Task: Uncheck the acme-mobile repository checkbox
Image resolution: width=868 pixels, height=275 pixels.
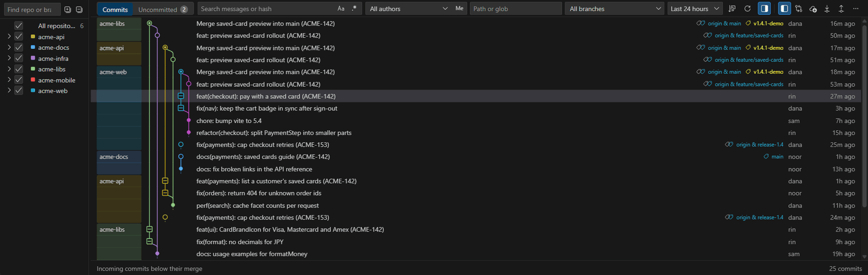Action: pyautogui.click(x=18, y=80)
